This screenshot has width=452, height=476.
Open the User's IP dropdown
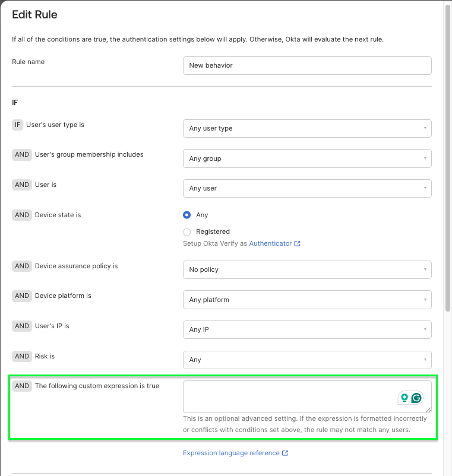click(306, 330)
